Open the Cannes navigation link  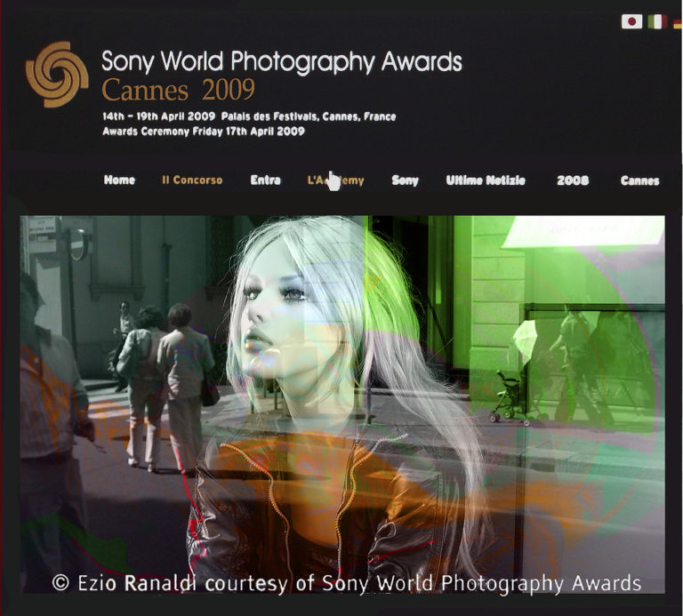pyautogui.click(x=640, y=180)
